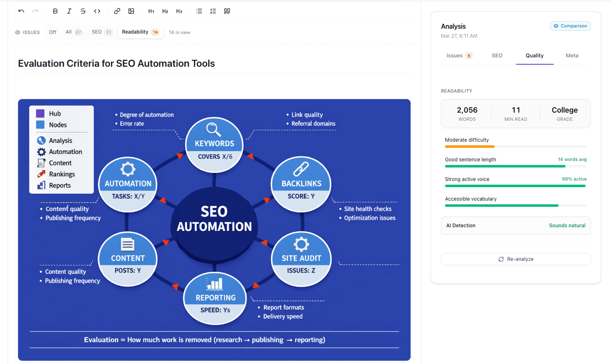Screen dimensions: 611x364
Task: Apply Heading 1 style
Action: pos(151,11)
